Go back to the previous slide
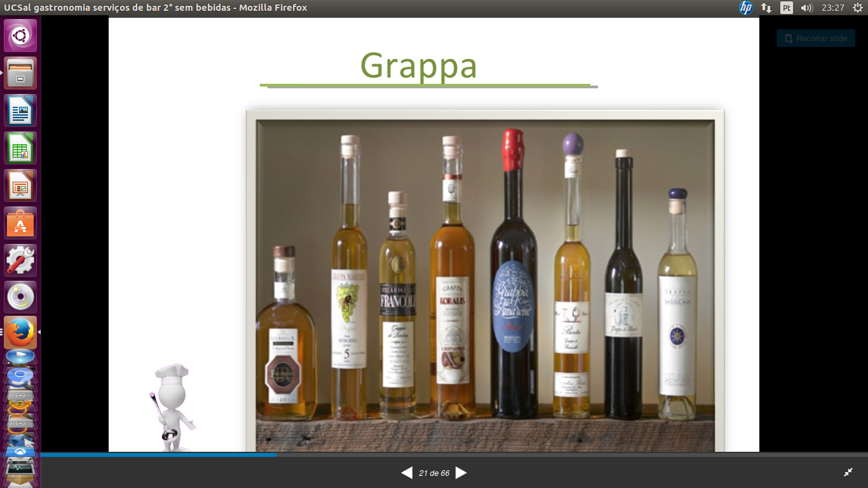Image resolution: width=868 pixels, height=488 pixels. tap(407, 473)
